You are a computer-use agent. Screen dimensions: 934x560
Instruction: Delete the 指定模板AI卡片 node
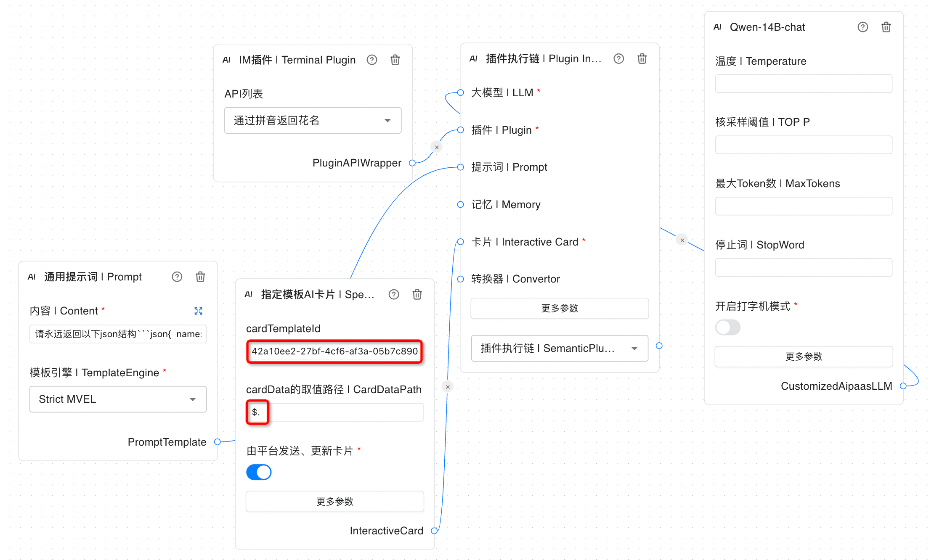click(x=417, y=294)
